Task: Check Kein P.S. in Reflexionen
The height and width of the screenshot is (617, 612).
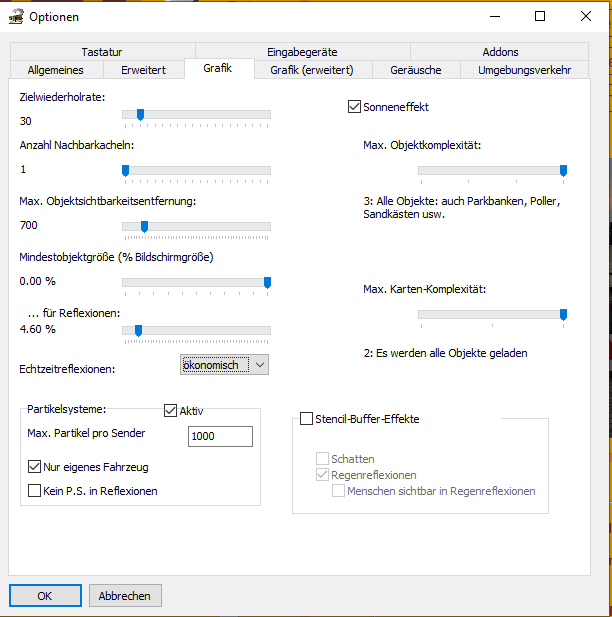Action: pyautogui.click(x=36, y=491)
